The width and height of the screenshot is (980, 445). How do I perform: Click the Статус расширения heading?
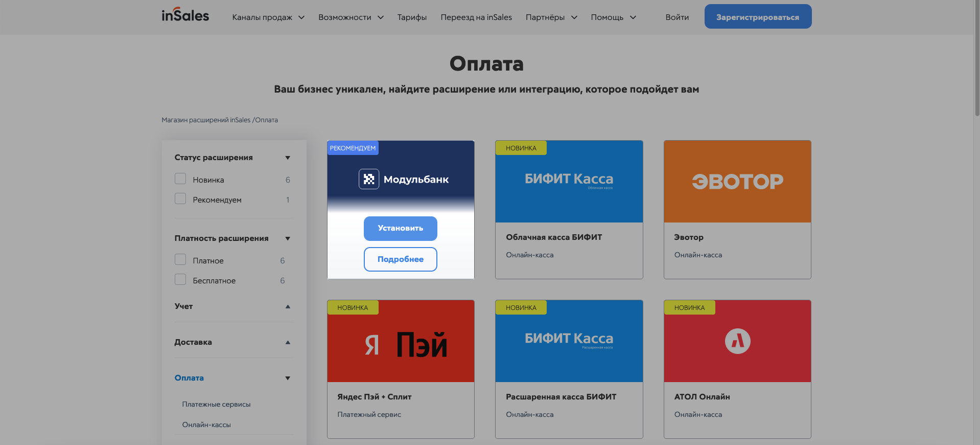click(214, 158)
